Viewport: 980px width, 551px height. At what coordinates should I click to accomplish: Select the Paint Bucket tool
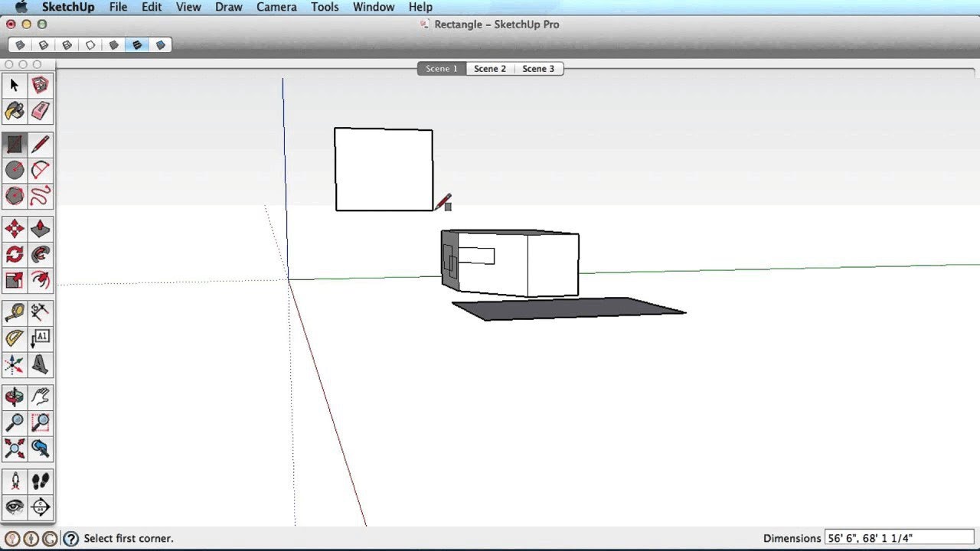pos(15,111)
